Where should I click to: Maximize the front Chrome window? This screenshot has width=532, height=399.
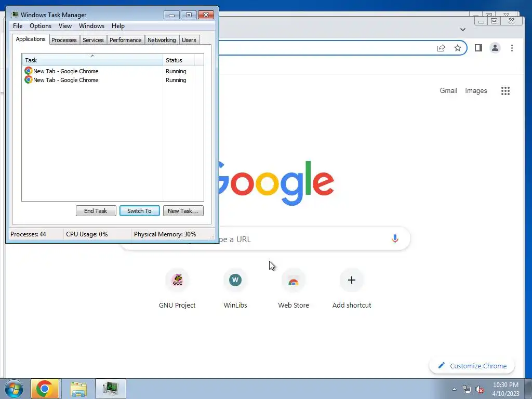coord(495,21)
